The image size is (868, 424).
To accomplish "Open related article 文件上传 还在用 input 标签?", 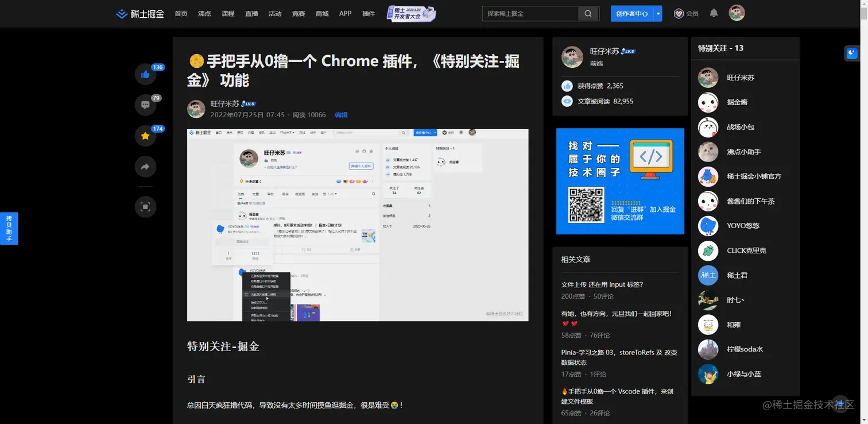I will click(602, 284).
